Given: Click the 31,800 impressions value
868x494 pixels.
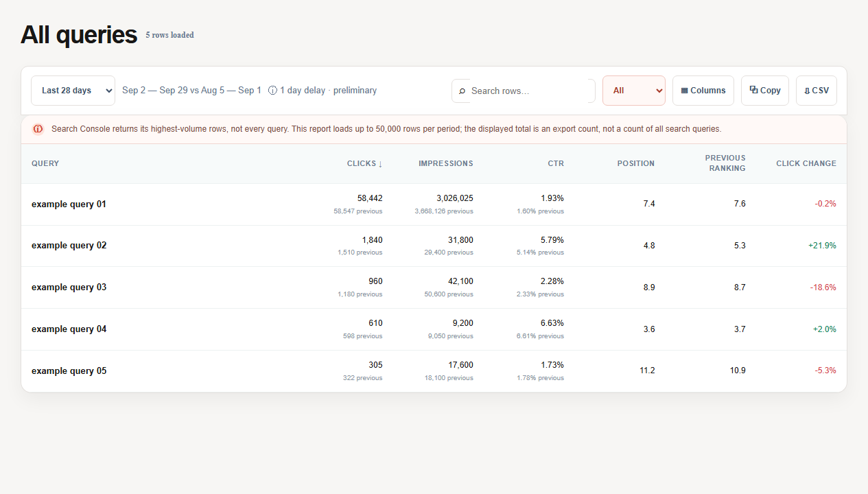Looking at the screenshot, I should coord(460,240).
